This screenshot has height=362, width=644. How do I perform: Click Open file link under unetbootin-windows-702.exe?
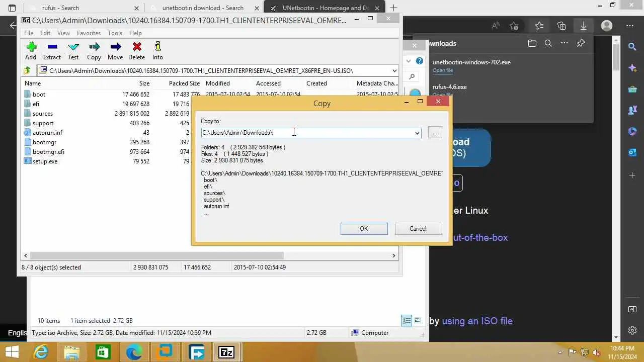[443, 70]
